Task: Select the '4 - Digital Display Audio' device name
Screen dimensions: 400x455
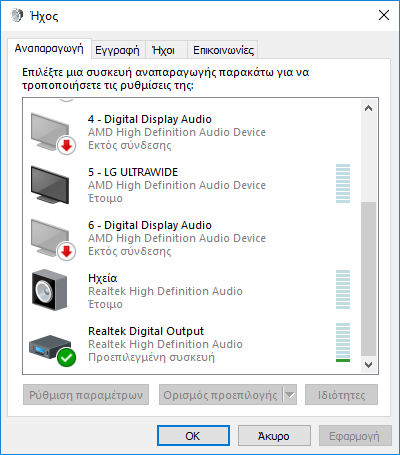Action: (150, 119)
